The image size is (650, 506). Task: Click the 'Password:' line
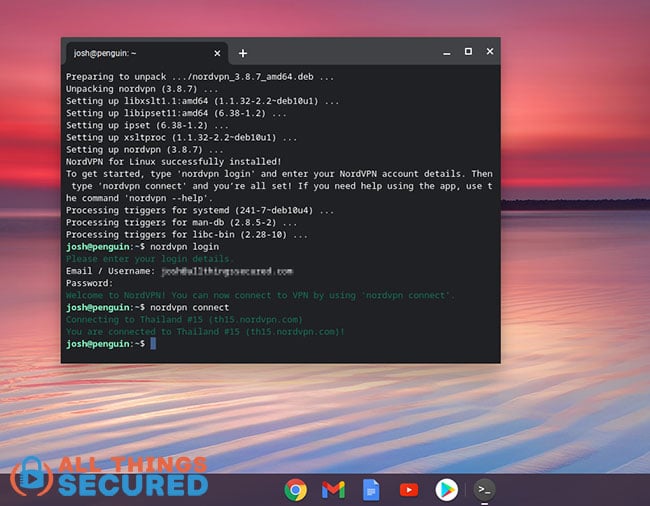(89, 283)
